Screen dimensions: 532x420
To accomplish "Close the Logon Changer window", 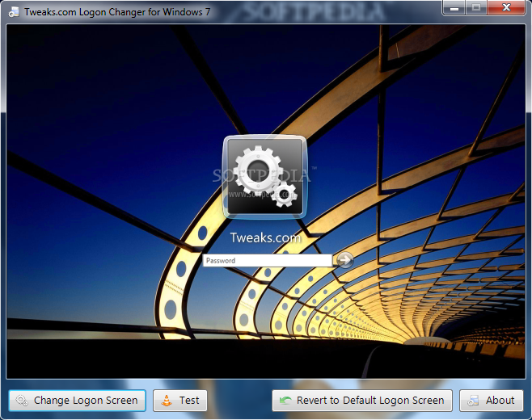I will [x=506, y=7].
